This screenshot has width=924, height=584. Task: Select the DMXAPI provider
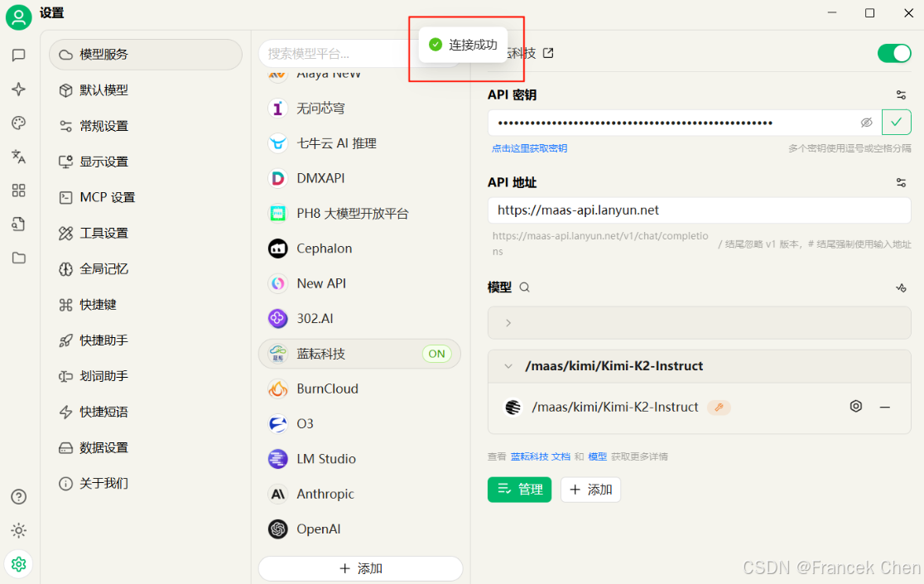coord(359,178)
